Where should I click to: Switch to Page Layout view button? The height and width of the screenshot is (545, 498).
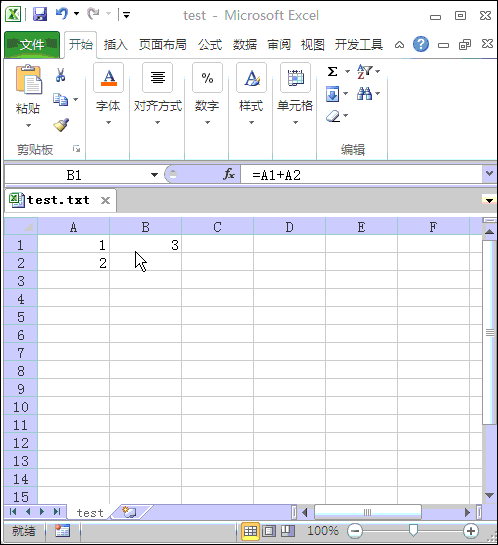(x=269, y=531)
